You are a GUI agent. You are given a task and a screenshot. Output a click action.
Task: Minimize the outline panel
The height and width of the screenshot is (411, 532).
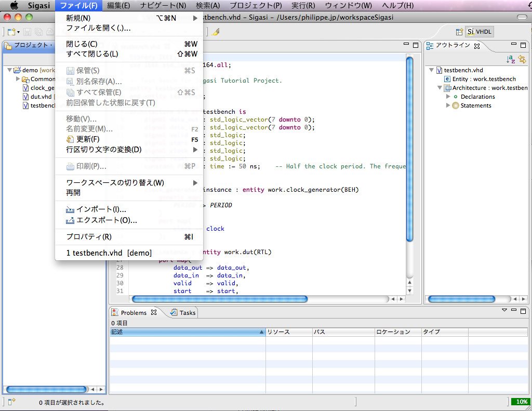tap(514, 44)
